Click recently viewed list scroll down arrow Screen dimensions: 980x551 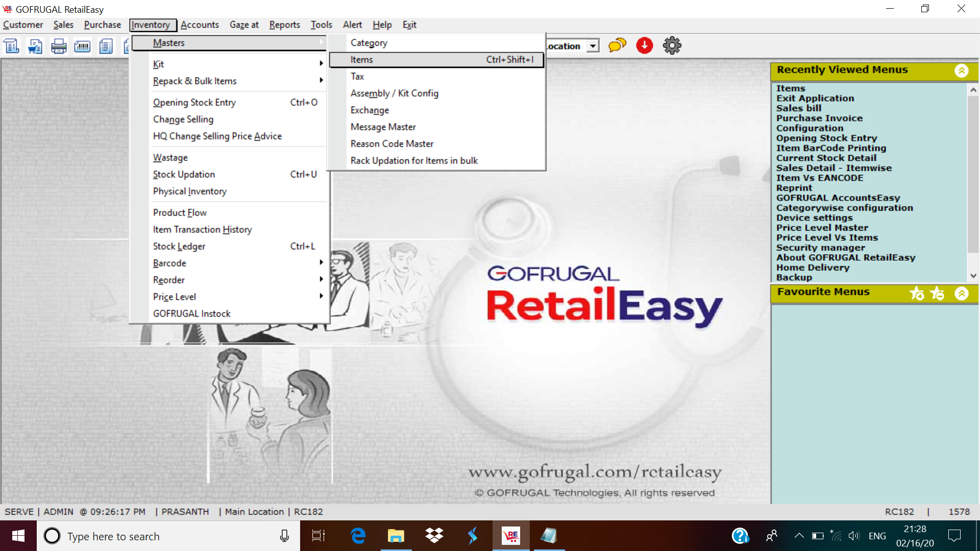coord(973,275)
